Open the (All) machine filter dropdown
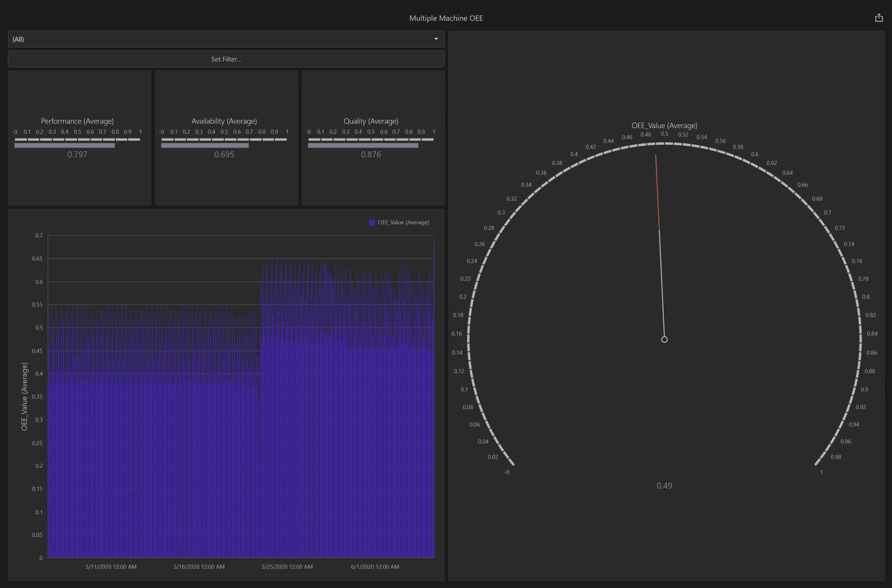The image size is (892, 588). pyautogui.click(x=225, y=38)
